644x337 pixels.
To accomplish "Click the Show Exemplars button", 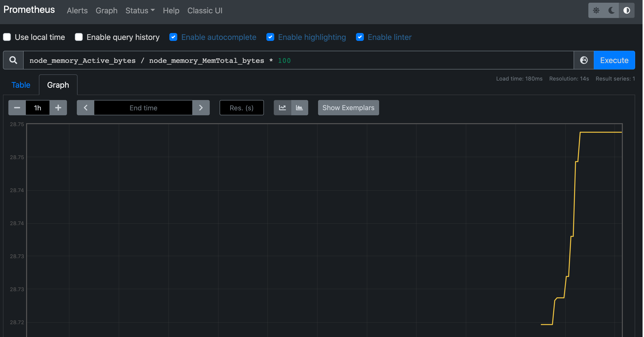I will coord(348,108).
